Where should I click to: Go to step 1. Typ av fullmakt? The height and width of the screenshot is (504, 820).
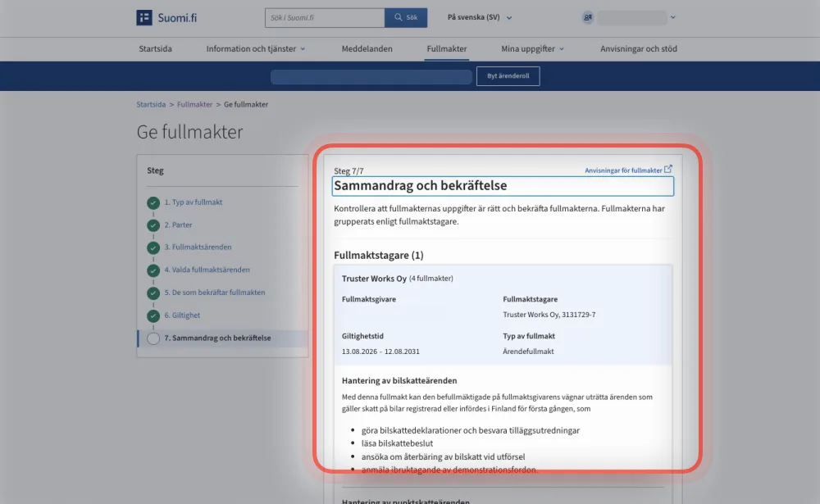click(193, 202)
